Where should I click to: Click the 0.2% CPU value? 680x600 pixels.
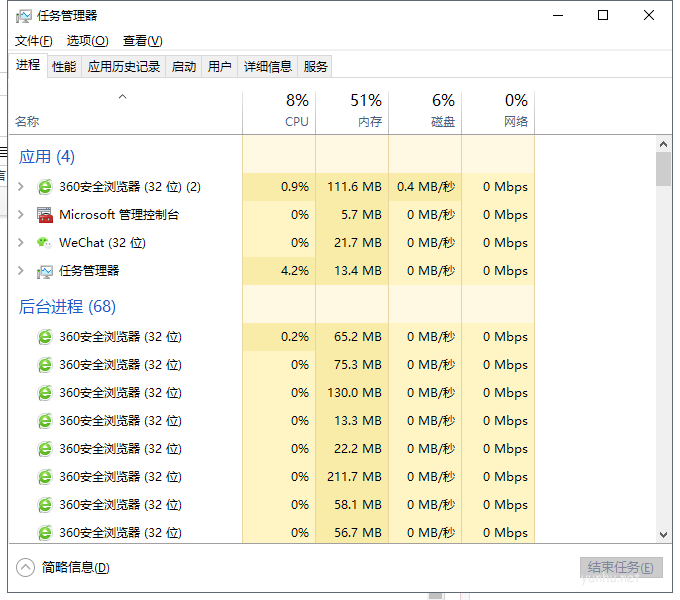[x=295, y=337]
